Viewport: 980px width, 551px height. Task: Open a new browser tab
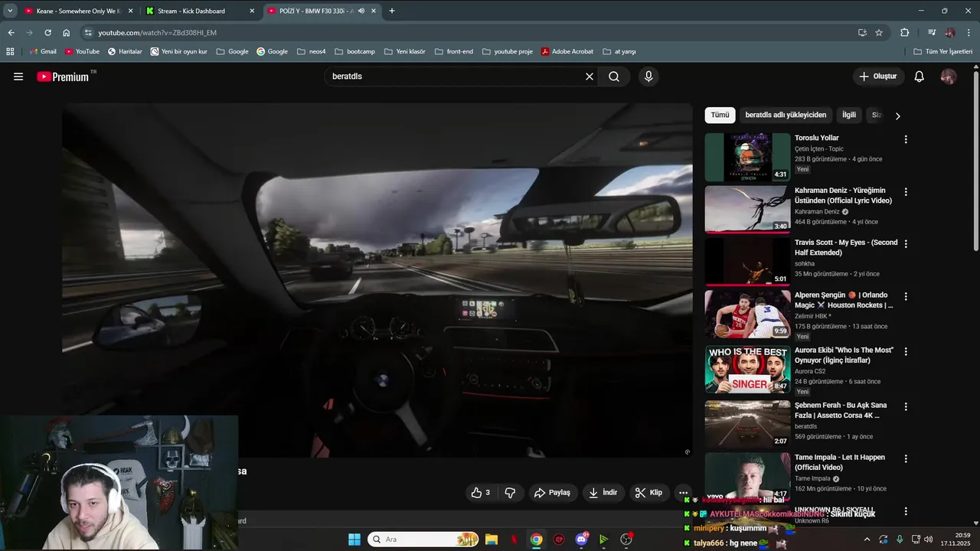tap(392, 11)
